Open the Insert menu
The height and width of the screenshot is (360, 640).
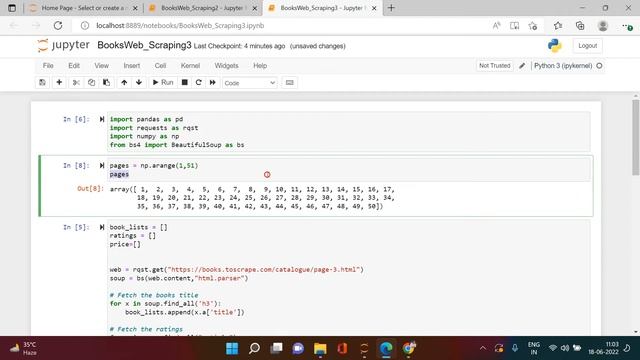pyautogui.click(x=131, y=66)
